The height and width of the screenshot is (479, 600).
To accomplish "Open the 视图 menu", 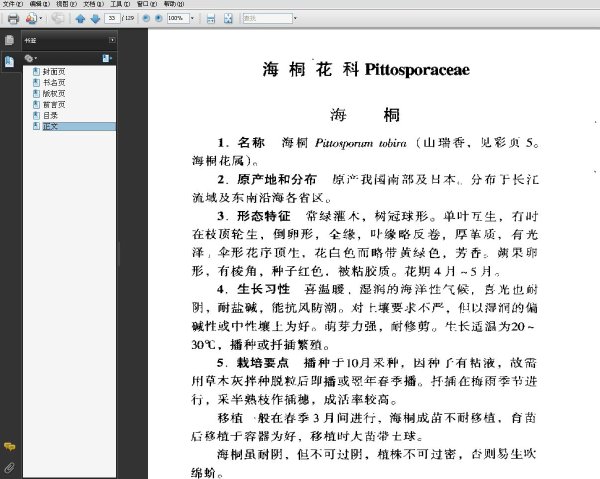I will [x=66, y=4].
